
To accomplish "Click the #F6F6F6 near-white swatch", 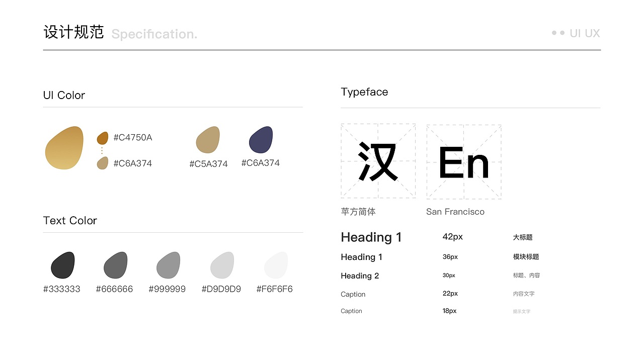I will (276, 265).
